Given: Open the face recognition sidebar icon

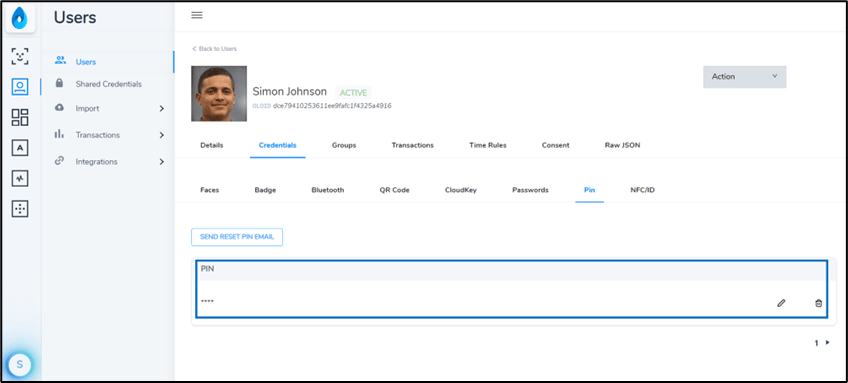Looking at the screenshot, I should point(20,56).
